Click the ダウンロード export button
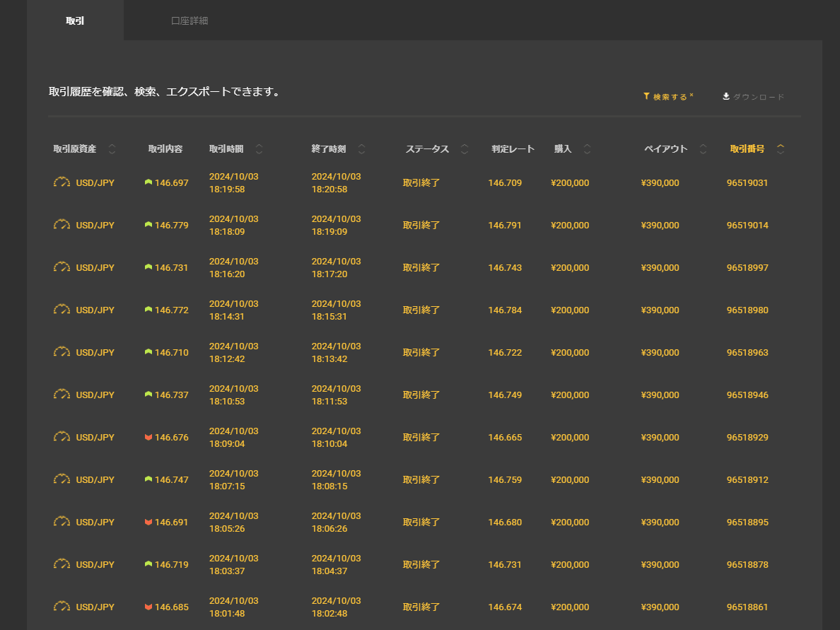 [758, 97]
